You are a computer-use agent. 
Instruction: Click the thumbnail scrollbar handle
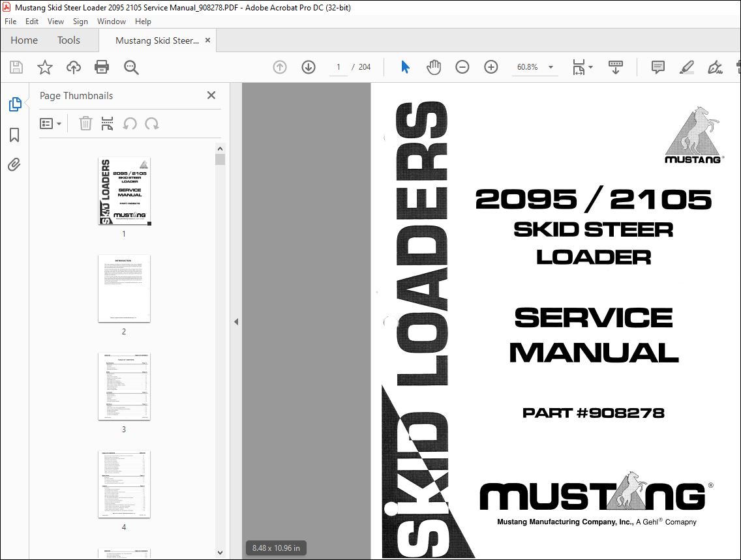[220, 159]
